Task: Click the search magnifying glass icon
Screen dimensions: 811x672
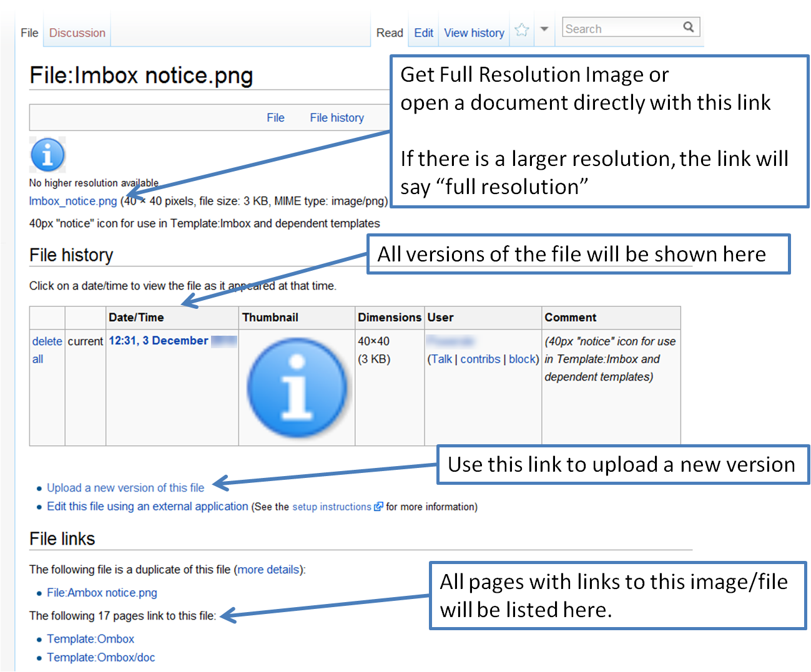Action: (x=688, y=27)
